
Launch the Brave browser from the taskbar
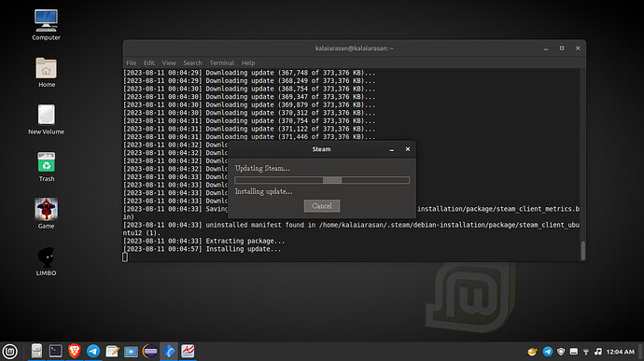coord(75,351)
